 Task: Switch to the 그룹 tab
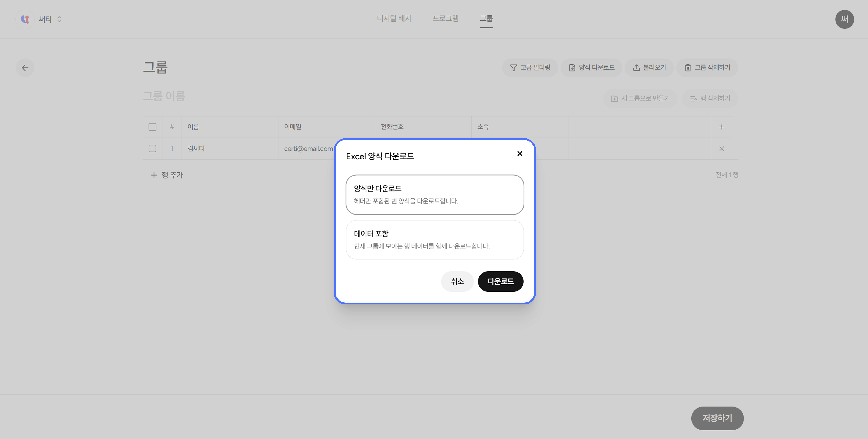click(x=486, y=19)
